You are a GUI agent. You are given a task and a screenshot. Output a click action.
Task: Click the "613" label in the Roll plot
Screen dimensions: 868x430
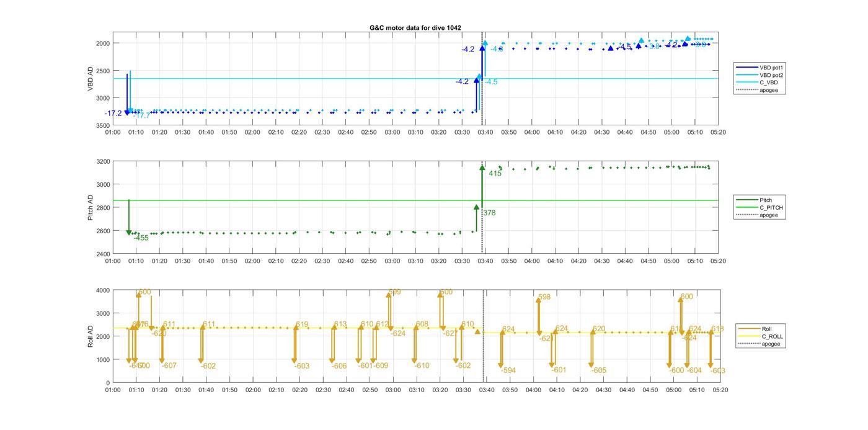pos(340,325)
